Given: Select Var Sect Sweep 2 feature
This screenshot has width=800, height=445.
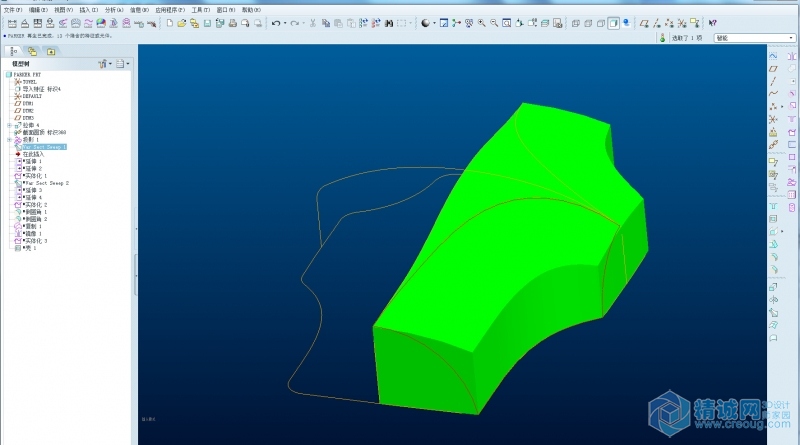Looking at the screenshot, I should (x=42, y=183).
